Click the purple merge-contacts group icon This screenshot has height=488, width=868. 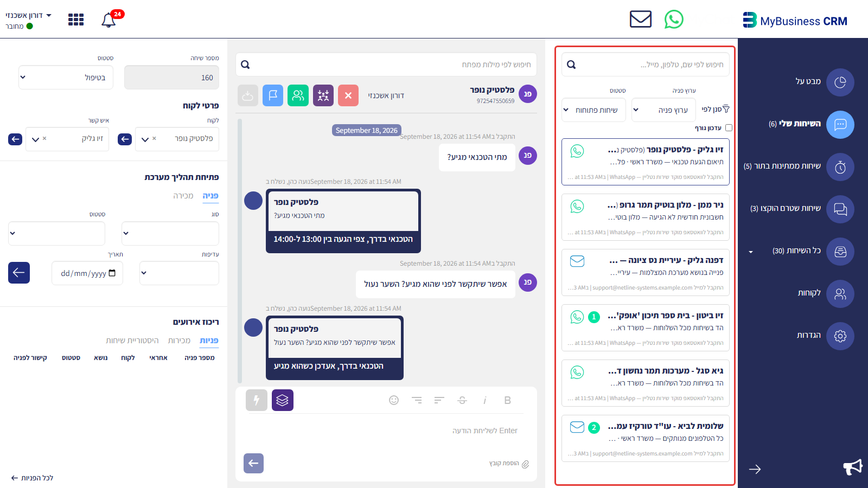point(323,95)
